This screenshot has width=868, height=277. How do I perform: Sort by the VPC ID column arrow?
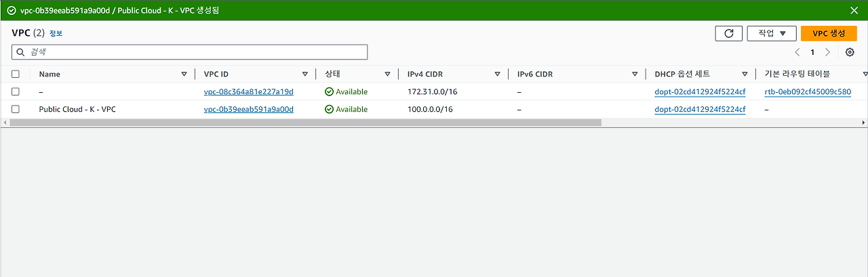point(305,74)
